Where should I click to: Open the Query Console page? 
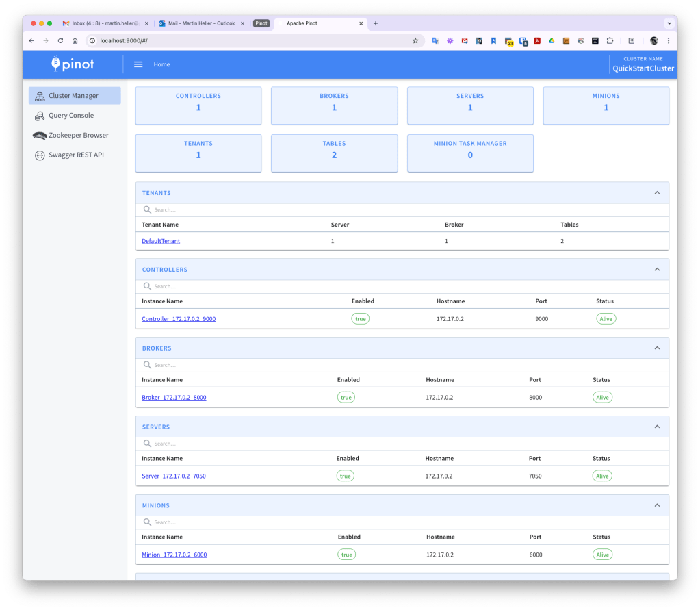coord(71,116)
